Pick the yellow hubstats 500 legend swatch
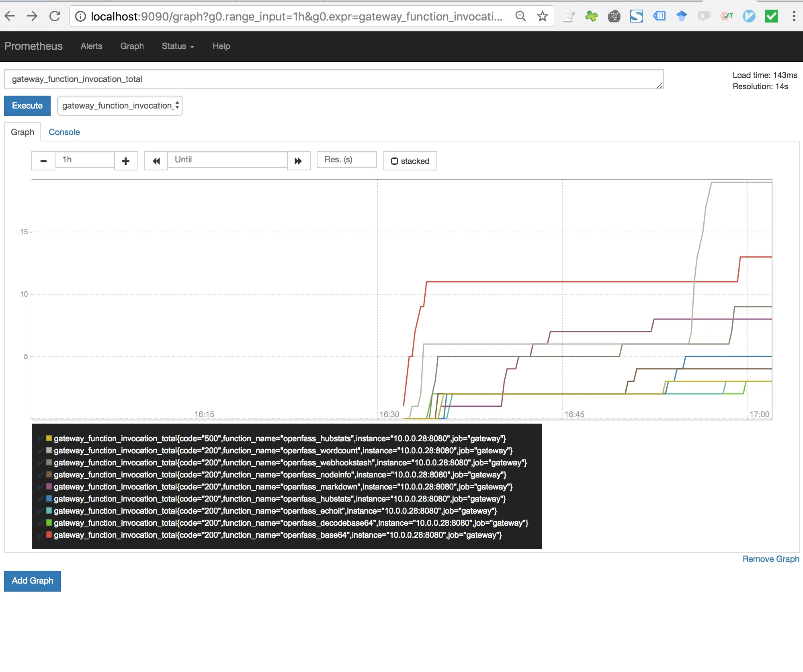Screen dimensions: 803x672 pos(49,438)
